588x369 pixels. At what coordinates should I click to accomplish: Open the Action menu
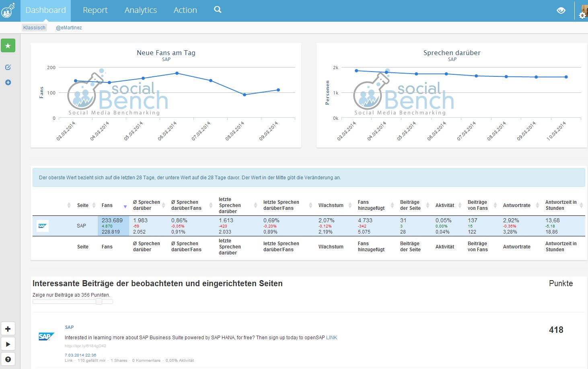click(185, 10)
